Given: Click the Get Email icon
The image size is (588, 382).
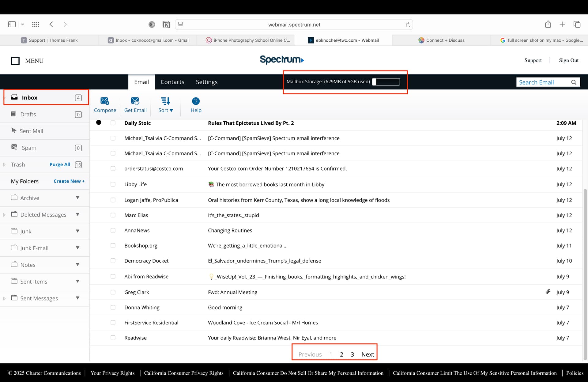Looking at the screenshot, I should point(135,101).
